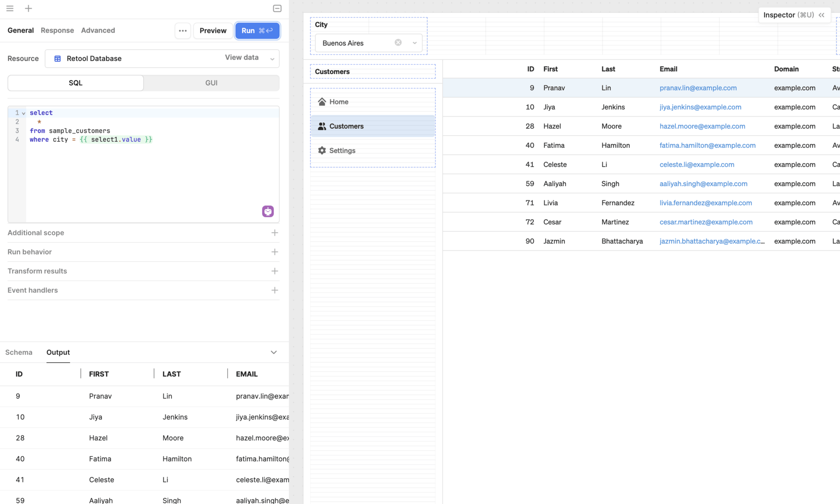Click output LAST column header
840x504 pixels.
tap(172, 374)
